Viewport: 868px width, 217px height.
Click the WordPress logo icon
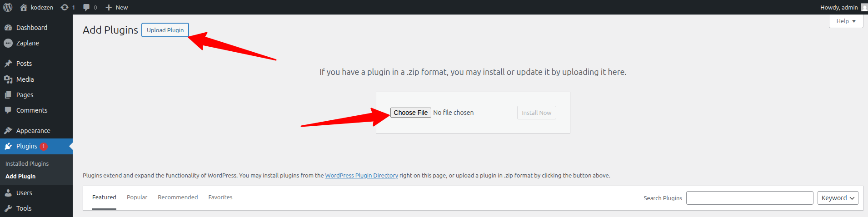click(8, 7)
